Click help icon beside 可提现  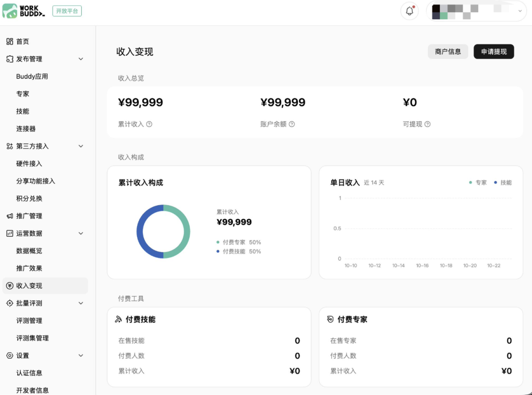(x=428, y=124)
